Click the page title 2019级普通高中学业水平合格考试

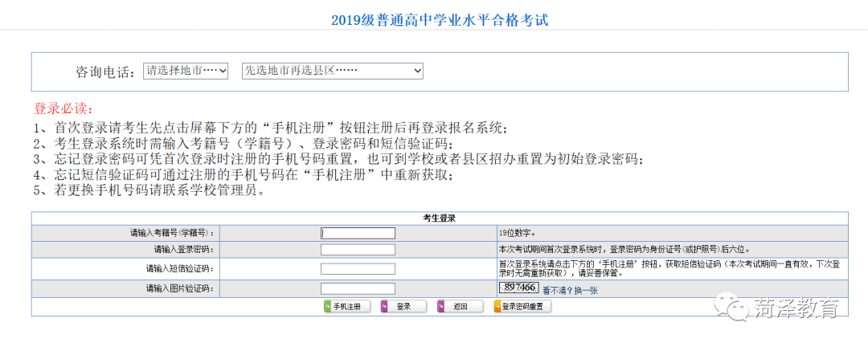(440, 21)
